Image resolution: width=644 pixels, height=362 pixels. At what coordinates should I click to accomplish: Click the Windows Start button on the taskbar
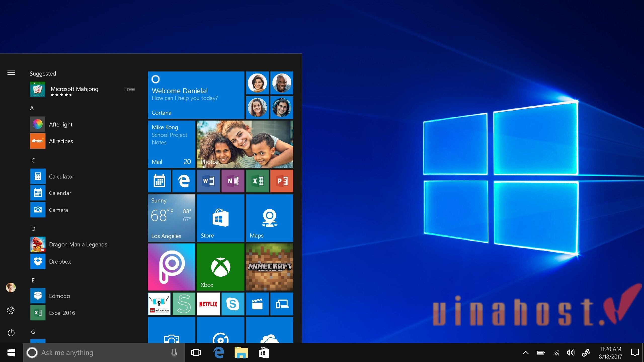tap(11, 352)
